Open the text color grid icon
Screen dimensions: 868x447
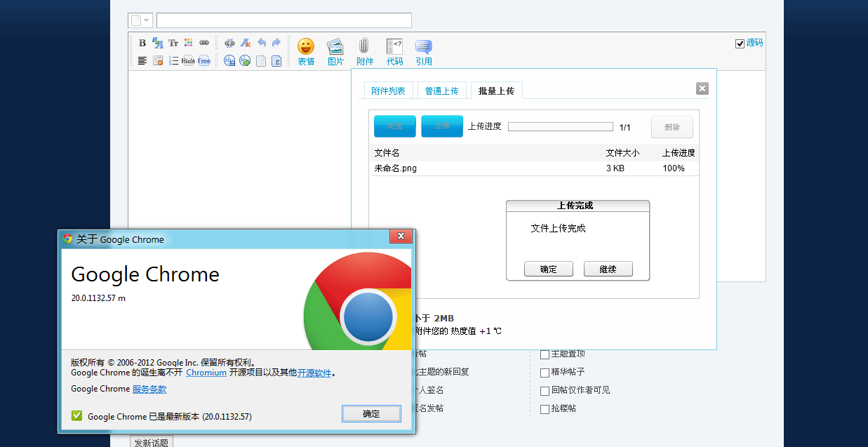[x=188, y=43]
